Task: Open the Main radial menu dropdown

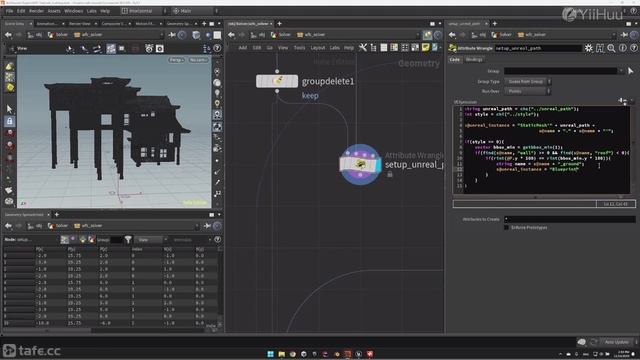Action: 195,11
